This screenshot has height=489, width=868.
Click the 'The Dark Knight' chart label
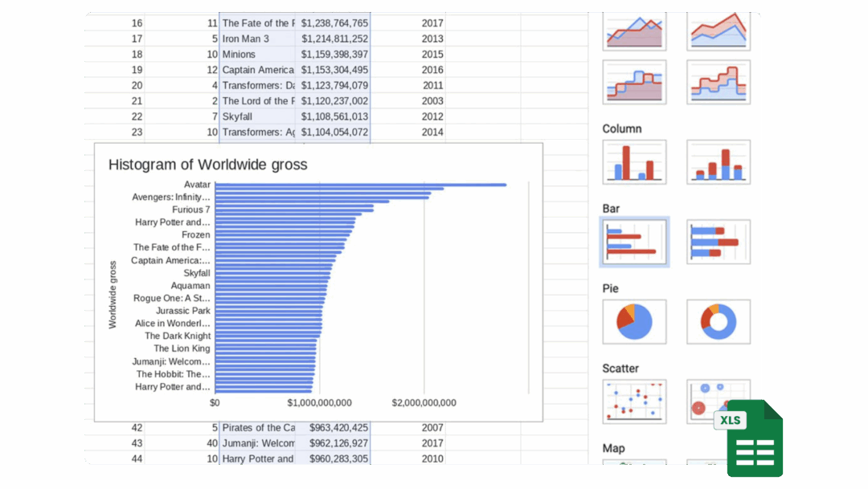(x=178, y=336)
